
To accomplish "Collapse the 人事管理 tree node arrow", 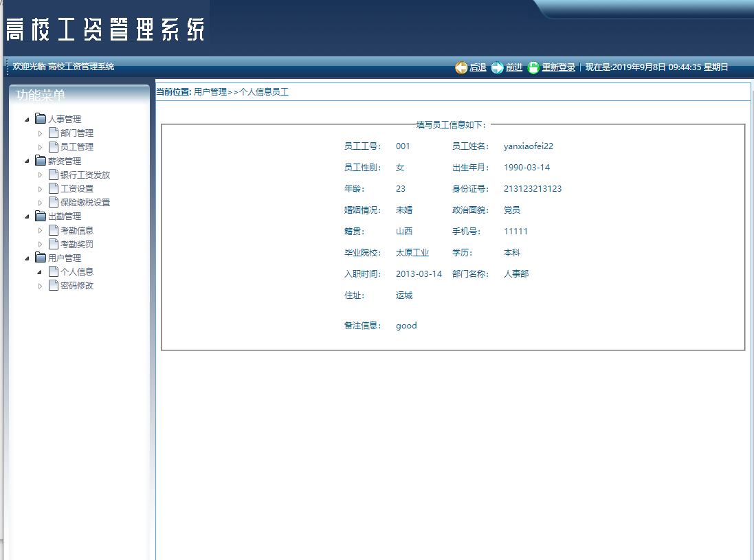I will click(x=26, y=118).
